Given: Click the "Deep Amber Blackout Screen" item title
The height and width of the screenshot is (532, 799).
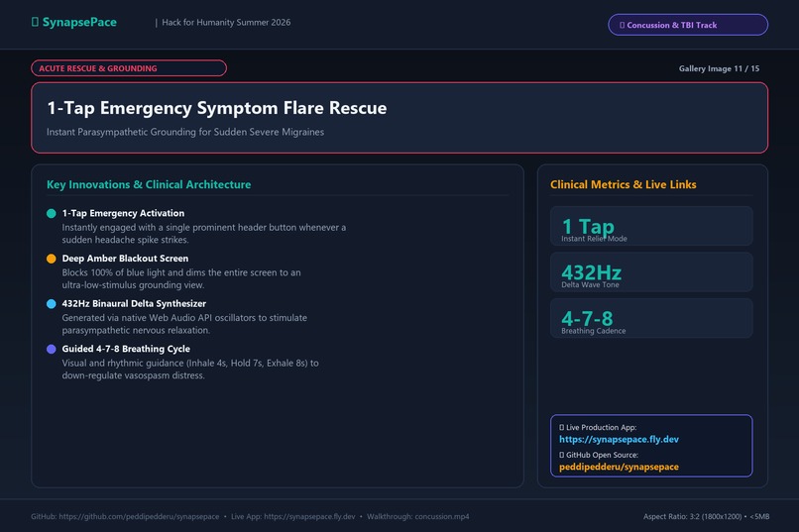Looking at the screenshot, I should [x=125, y=259].
